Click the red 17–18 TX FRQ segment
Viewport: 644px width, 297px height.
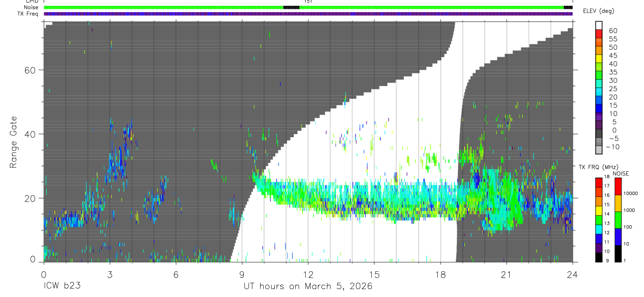599,182
